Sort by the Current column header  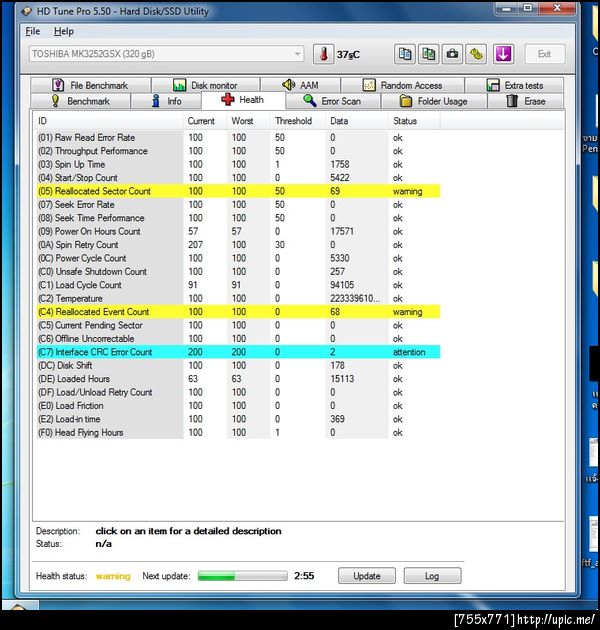[x=205, y=121]
